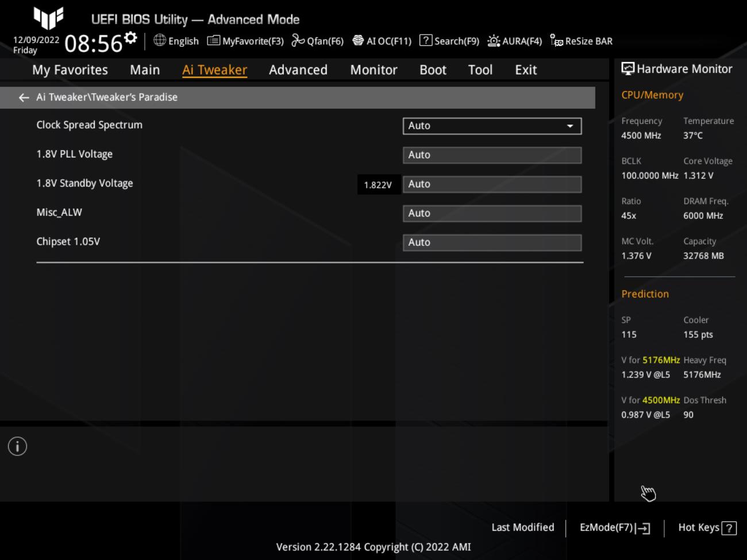Open AI OC(F11) chip icon
The image size is (747, 560).
pyautogui.click(x=358, y=40)
